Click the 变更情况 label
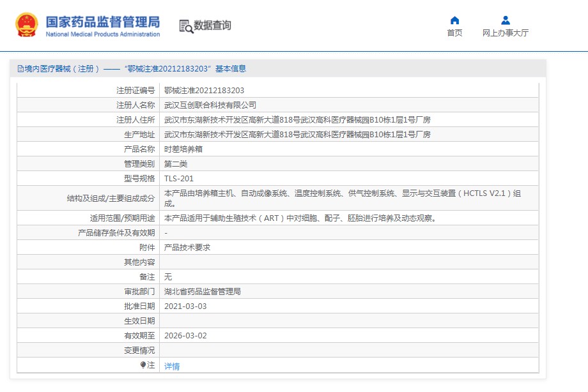This screenshot has height=392, width=588. tap(139, 350)
